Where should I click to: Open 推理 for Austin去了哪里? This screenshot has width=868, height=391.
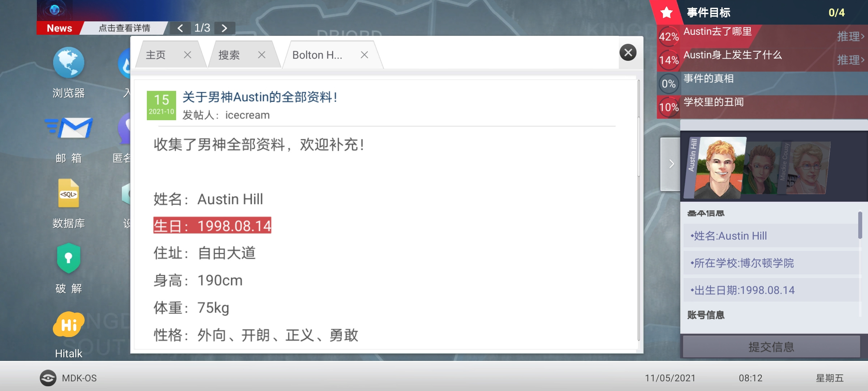point(851,37)
